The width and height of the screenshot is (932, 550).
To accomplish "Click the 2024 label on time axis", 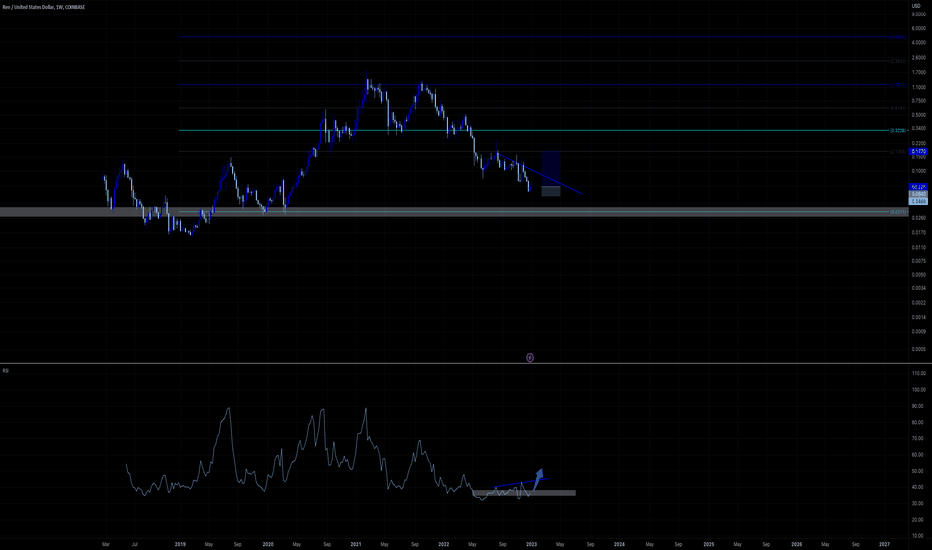I will [x=619, y=544].
